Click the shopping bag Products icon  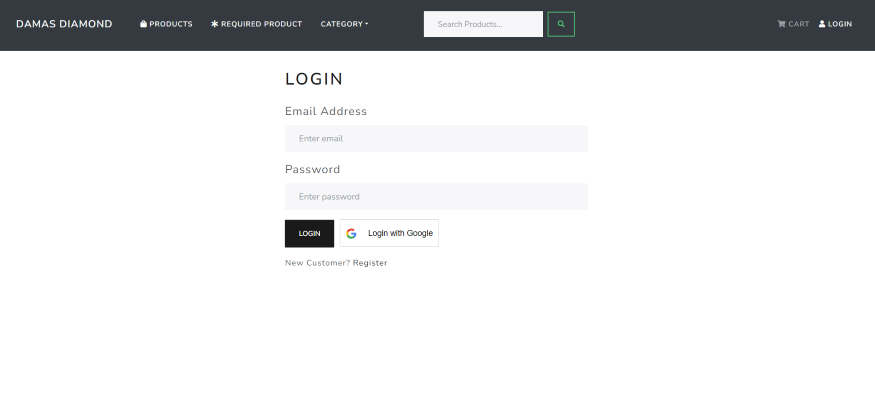[x=143, y=24]
